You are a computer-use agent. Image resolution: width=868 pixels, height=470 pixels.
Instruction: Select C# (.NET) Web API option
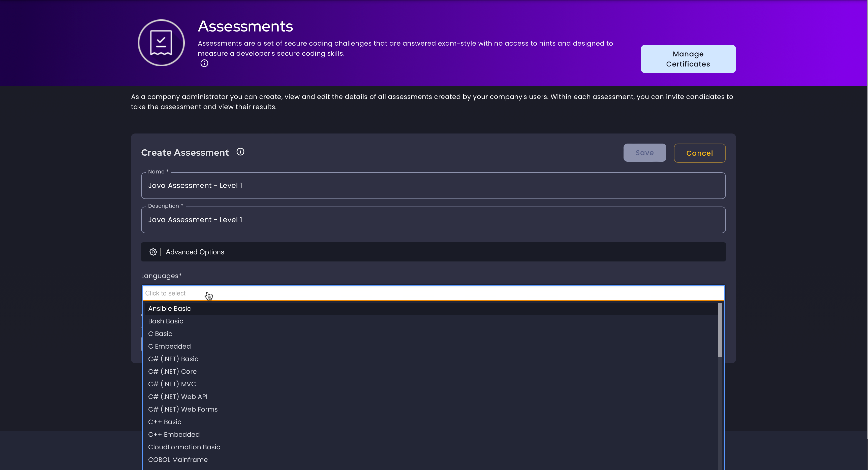click(x=431, y=397)
